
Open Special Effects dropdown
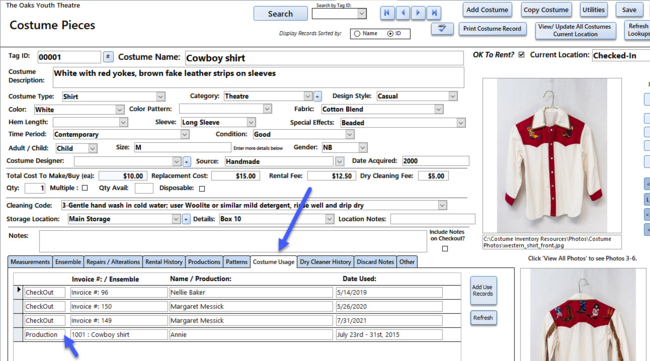pyautogui.click(x=461, y=123)
